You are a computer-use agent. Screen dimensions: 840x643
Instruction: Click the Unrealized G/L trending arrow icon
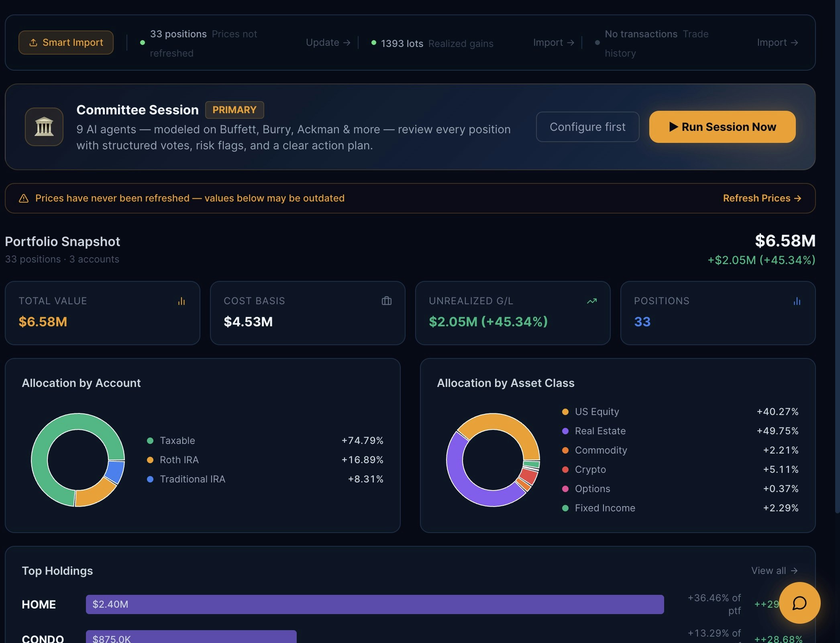point(591,301)
